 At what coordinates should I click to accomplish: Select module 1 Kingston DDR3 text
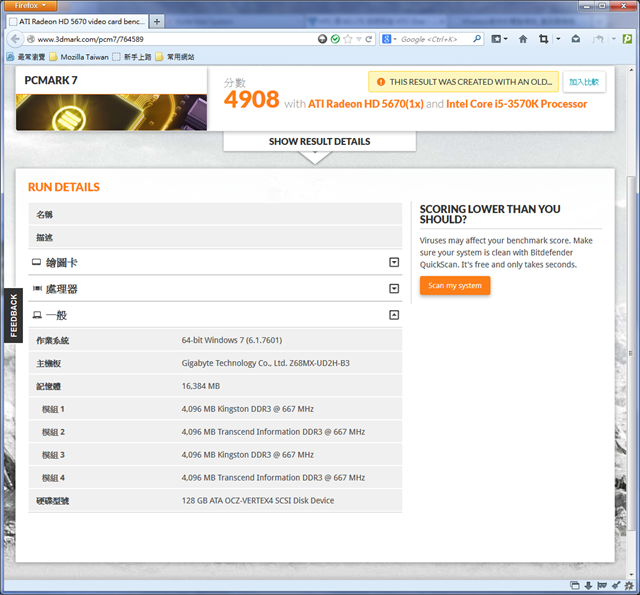coord(248,409)
